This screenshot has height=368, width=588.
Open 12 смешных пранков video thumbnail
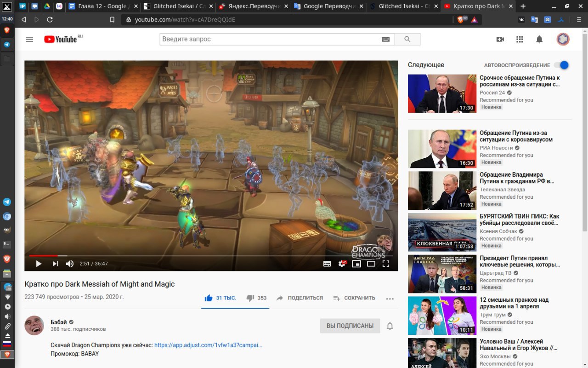[x=442, y=316]
